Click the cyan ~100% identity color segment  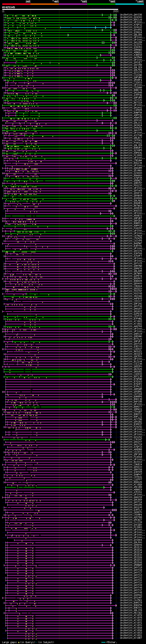pyautogui.click(x=130, y=4)
